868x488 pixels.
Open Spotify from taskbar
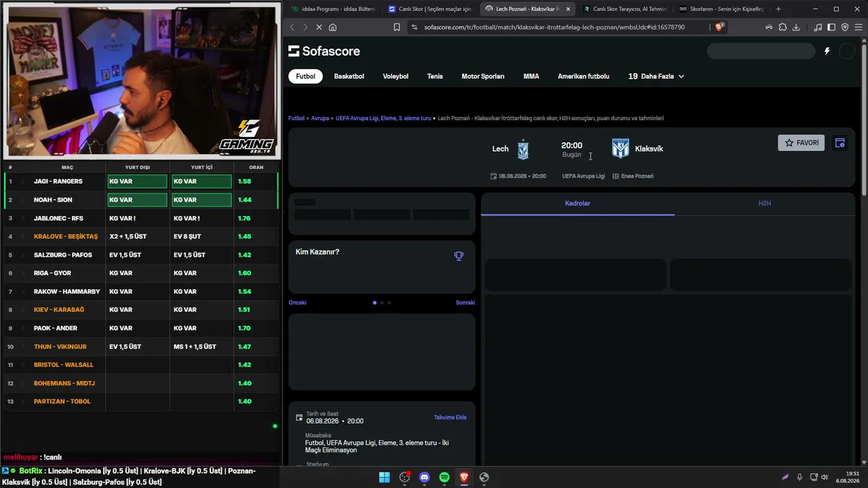click(x=444, y=477)
